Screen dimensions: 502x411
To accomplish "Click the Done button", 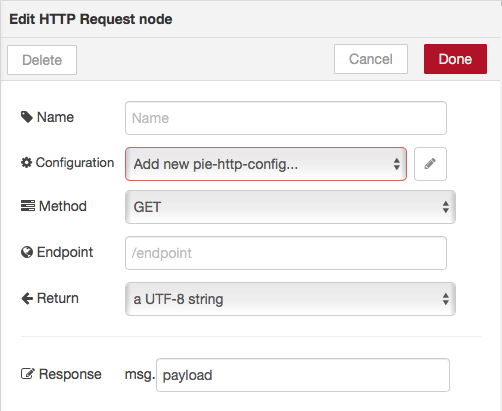I will coord(455,59).
